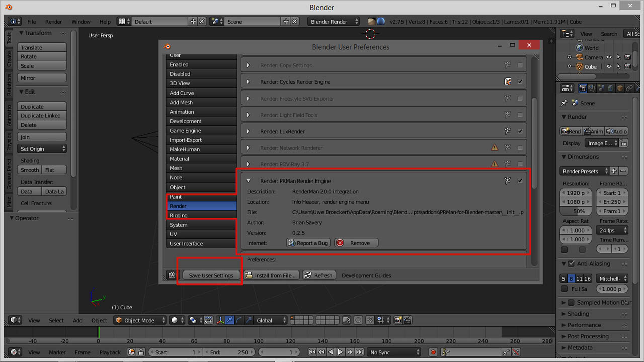Click Save User Settings button
This screenshot has height=362, width=644.
pyautogui.click(x=211, y=275)
